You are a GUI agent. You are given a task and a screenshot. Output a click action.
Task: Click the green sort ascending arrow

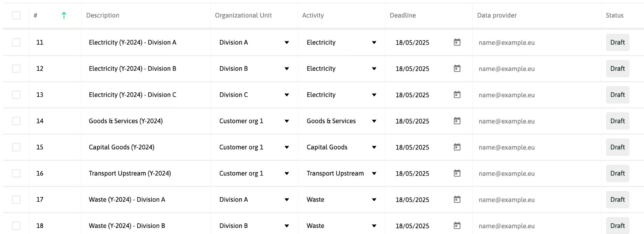64,15
